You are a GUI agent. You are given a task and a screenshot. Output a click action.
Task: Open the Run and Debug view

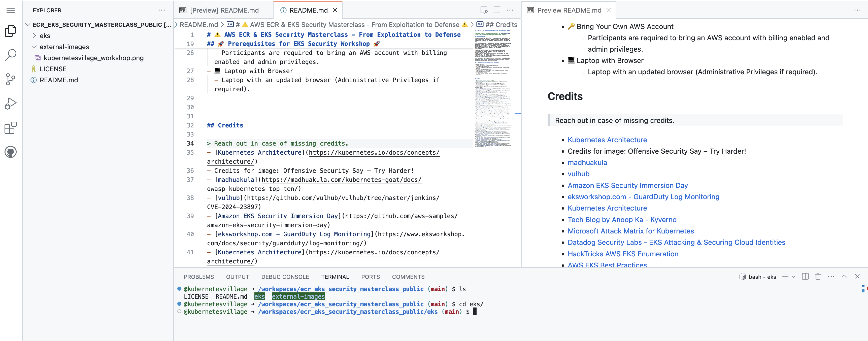tap(10, 104)
